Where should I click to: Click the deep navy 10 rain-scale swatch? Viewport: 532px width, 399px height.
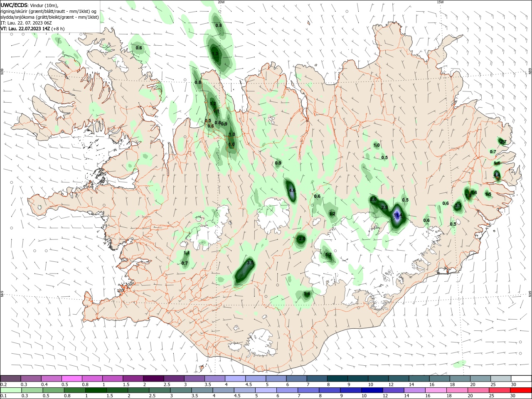[372, 390]
